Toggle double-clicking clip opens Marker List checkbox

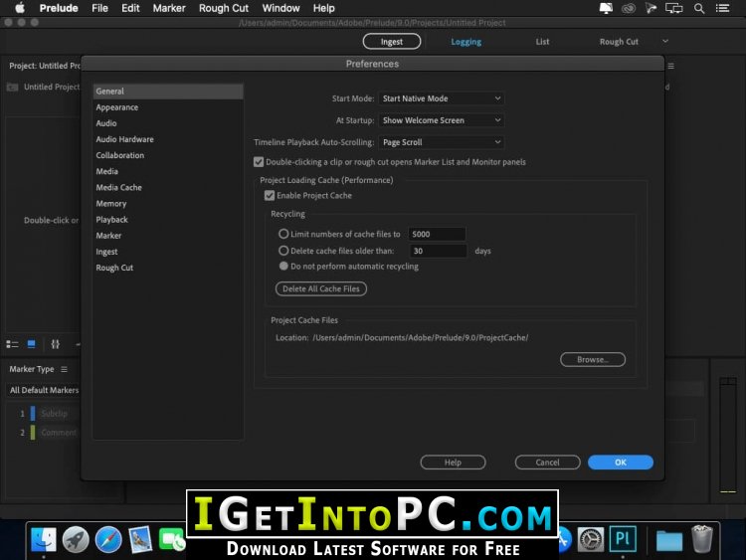click(259, 162)
